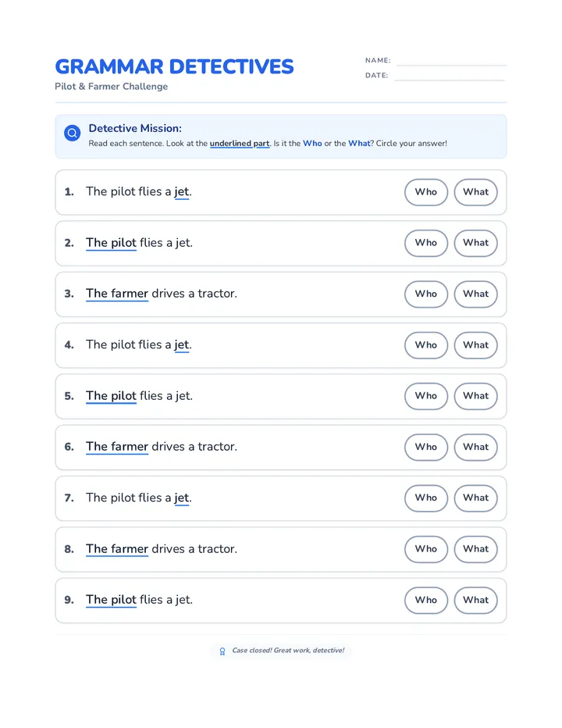Choose What for sentence 3

475,294
